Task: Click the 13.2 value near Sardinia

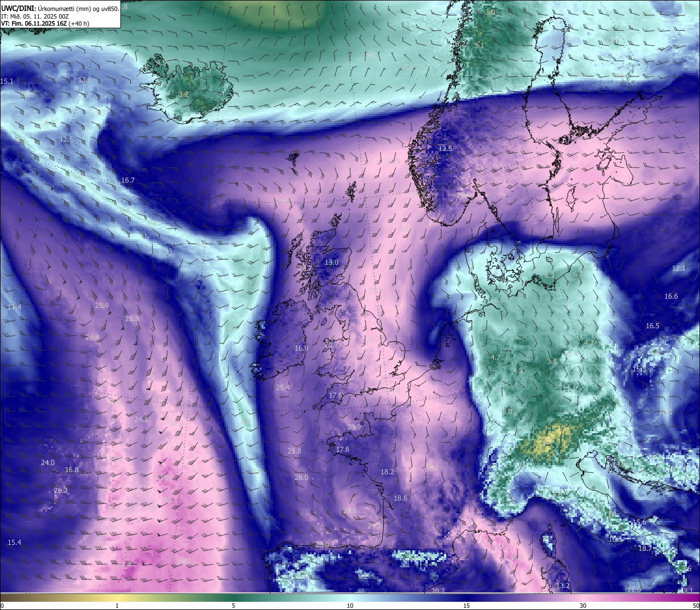Action: [563, 585]
